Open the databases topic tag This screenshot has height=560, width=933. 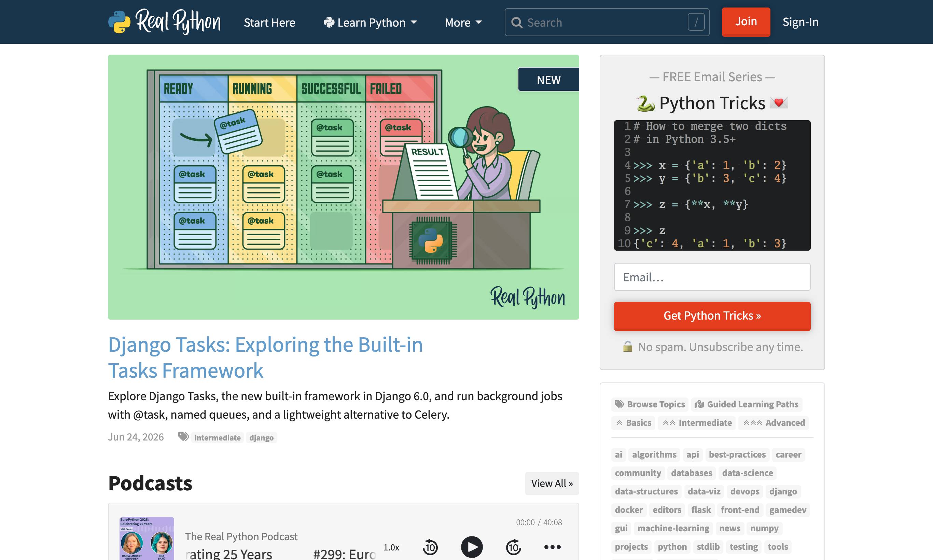click(x=691, y=473)
